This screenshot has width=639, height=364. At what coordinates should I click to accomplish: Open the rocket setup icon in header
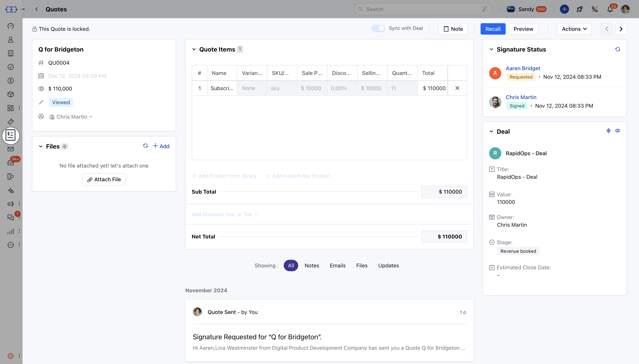[x=579, y=9]
